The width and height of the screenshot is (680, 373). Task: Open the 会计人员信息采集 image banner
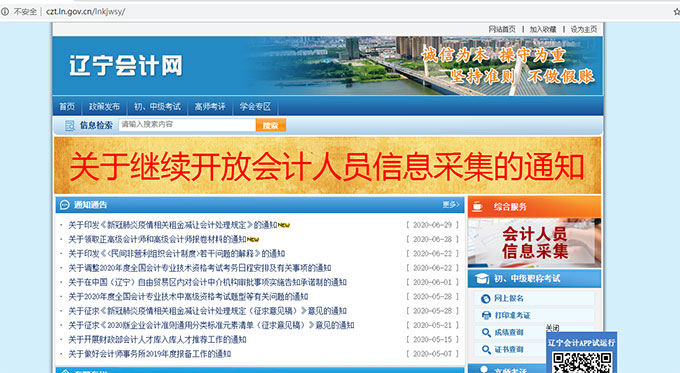534,243
